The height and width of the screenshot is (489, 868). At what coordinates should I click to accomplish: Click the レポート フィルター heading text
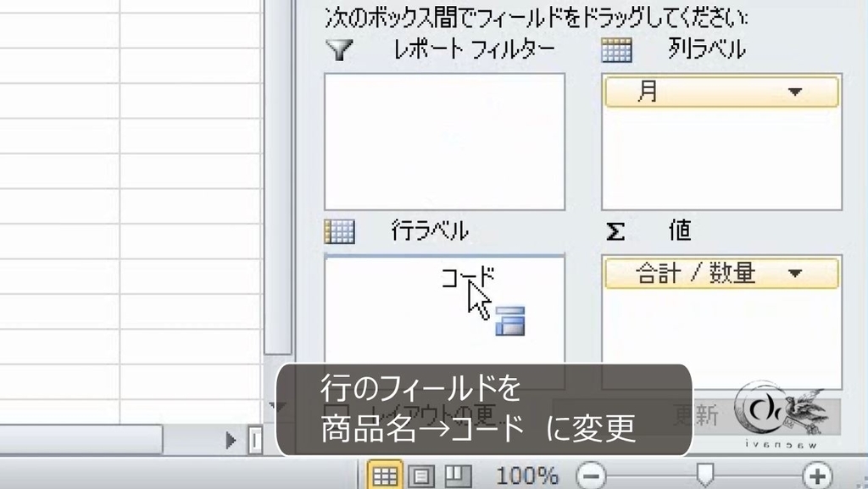[x=474, y=49]
